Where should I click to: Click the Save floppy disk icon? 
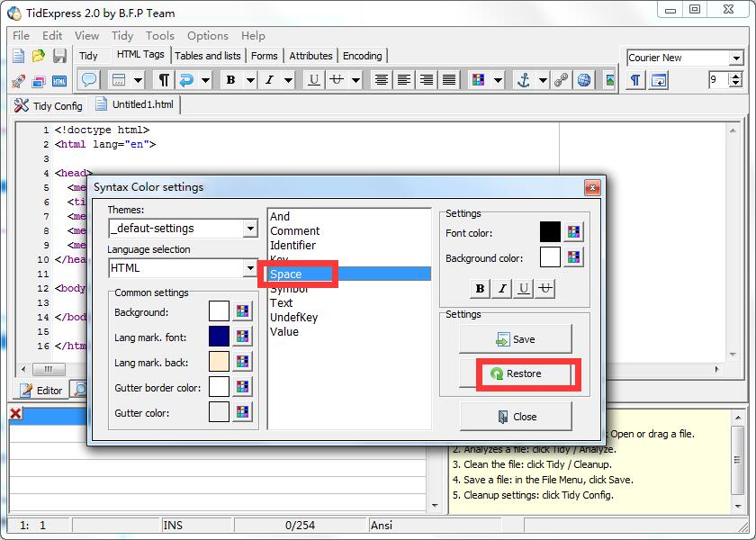pyautogui.click(x=59, y=56)
